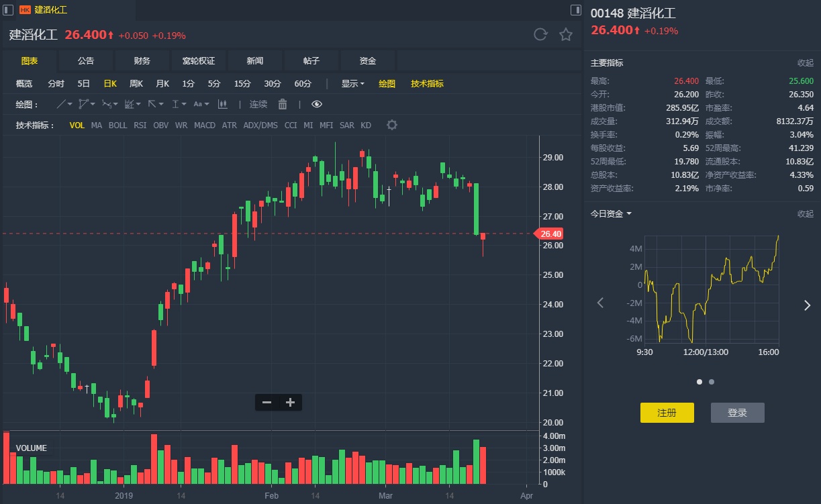Toggle the 绘图 drawing toolbar
821x504 pixels.
point(387,84)
